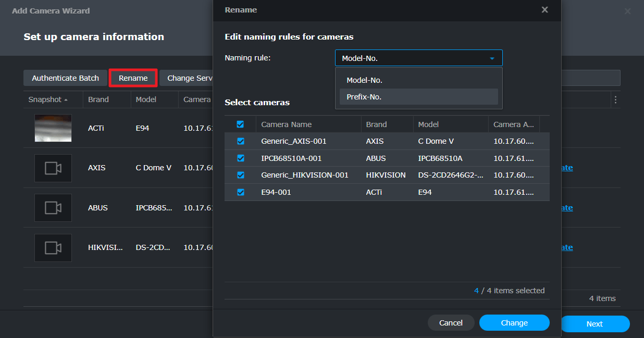Viewport: 644px width, 338px height.
Task: Click the highlighted Rename button
Action: 133,78
